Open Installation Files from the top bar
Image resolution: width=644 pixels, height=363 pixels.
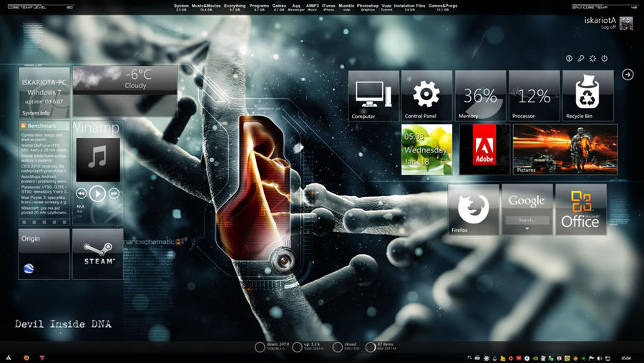409,7
